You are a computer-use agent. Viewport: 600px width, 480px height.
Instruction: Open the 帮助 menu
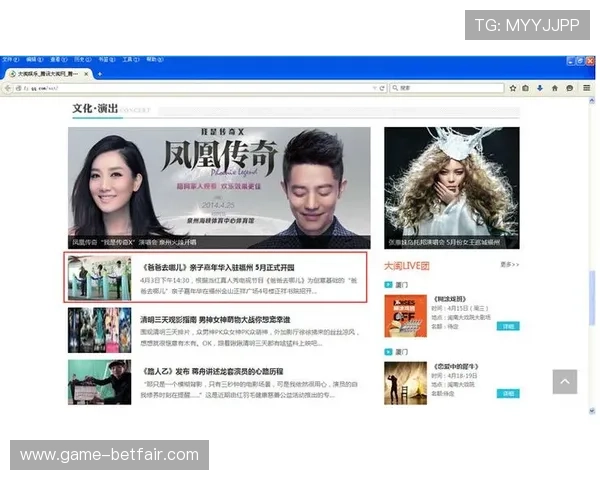(155, 59)
